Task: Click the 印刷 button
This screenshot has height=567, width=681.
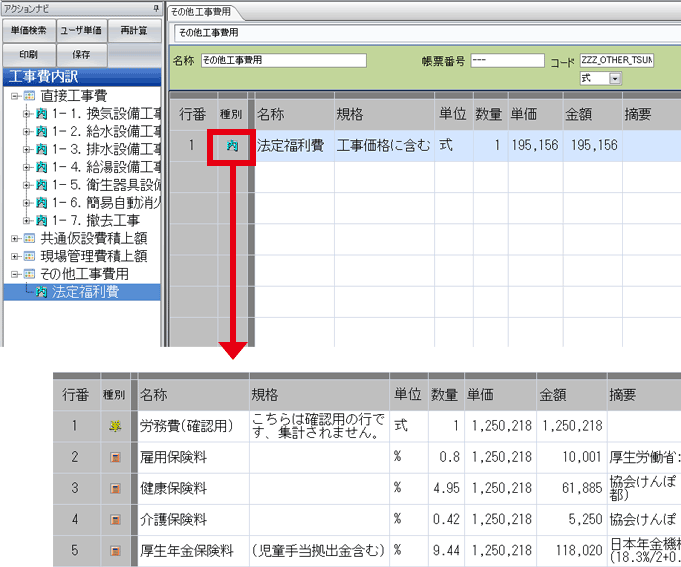Action: (x=28, y=54)
